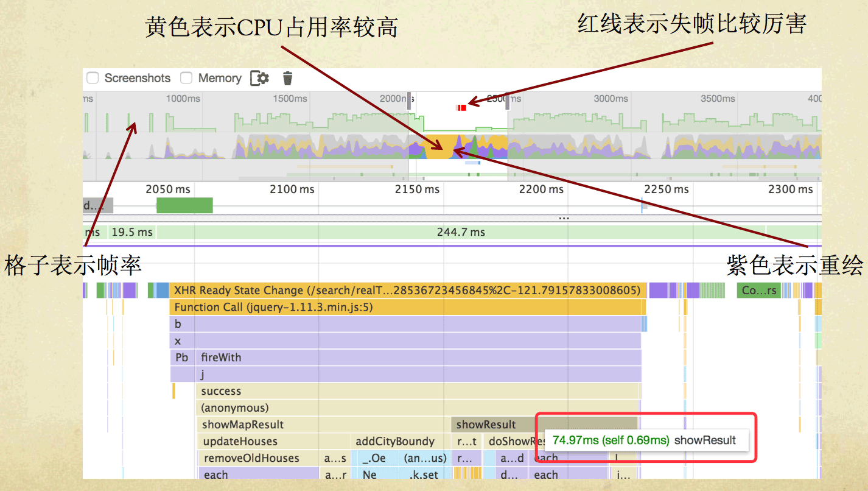Click the left overview selection handle
Image resolution: width=868 pixels, height=491 pixels.
[409, 100]
